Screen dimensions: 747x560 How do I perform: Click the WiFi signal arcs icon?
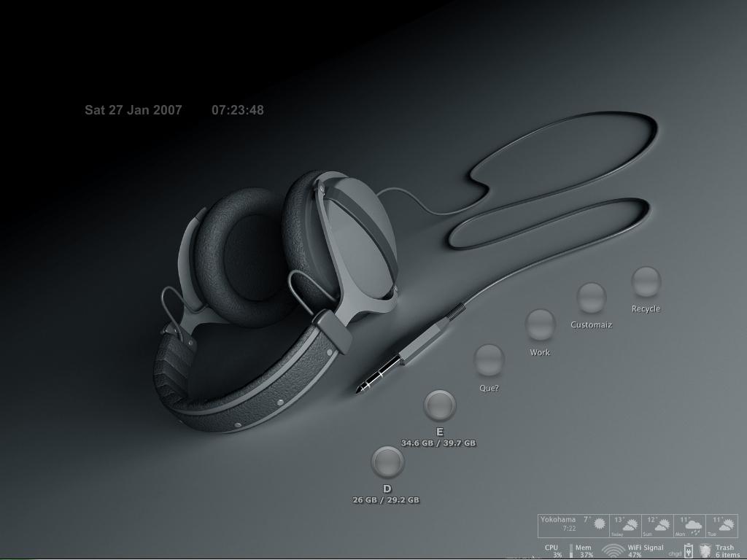tap(614, 551)
